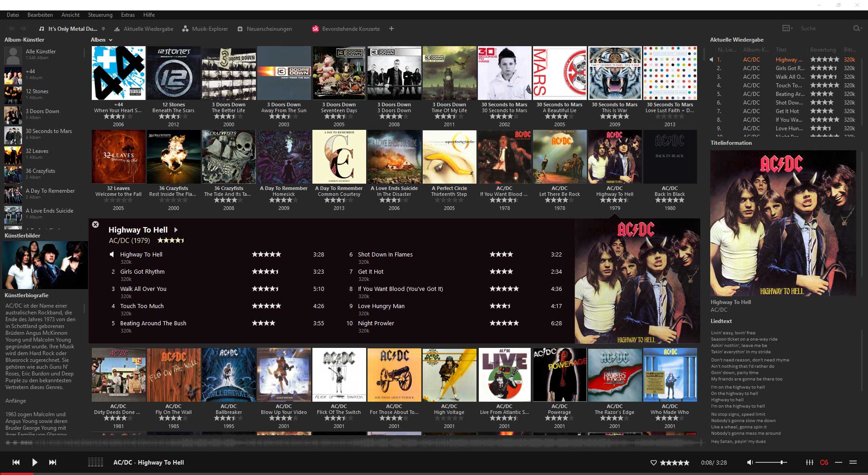The width and height of the screenshot is (868, 475).
Task: Skip to the next track
Action: coord(52,462)
